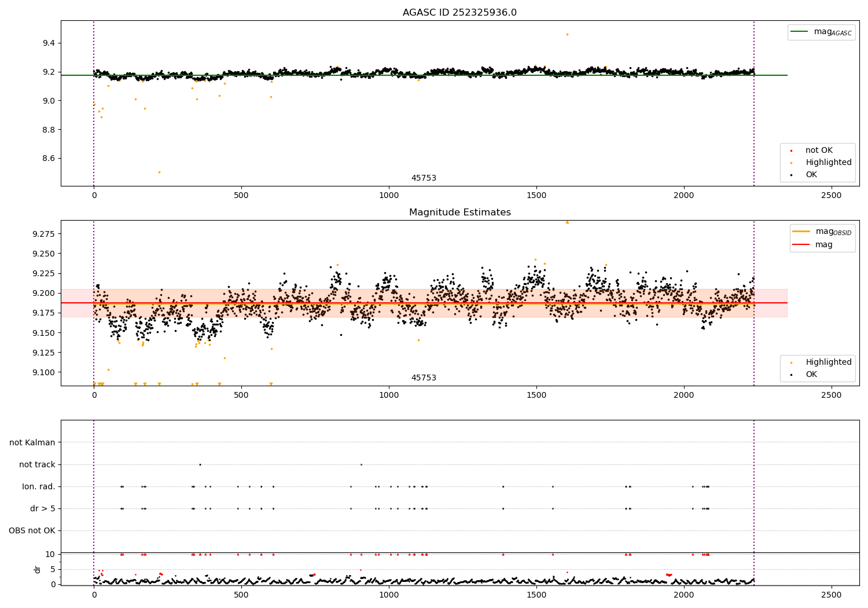This screenshot has height=608, width=868.
Task: Click the 'dr > 5' row label
Action: [43, 509]
